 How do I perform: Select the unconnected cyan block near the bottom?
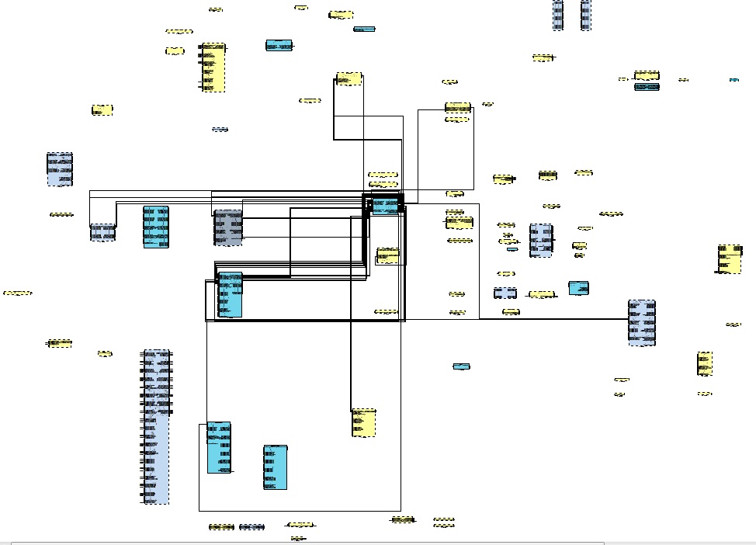click(275, 467)
